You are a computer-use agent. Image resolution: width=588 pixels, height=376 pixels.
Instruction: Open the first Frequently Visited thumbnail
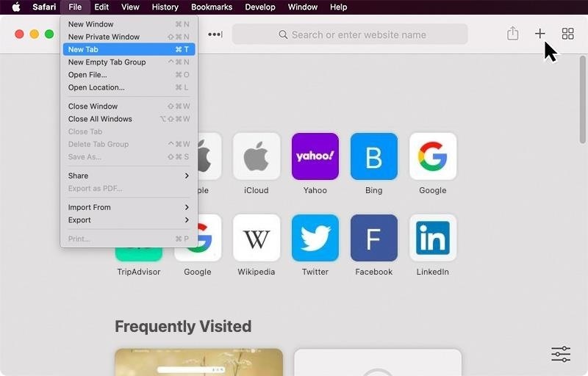pyautogui.click(x=198, y=362)
